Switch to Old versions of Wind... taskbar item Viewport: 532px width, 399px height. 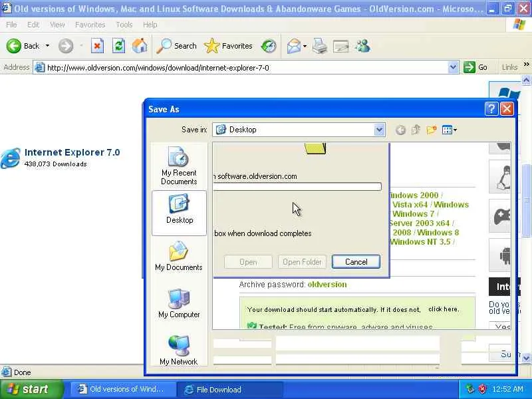pos(122,390)
